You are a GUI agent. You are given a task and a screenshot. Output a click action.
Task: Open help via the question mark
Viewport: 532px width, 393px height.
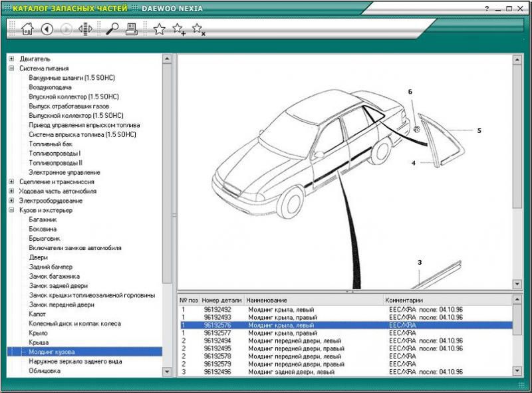click(x=487, y=9)
